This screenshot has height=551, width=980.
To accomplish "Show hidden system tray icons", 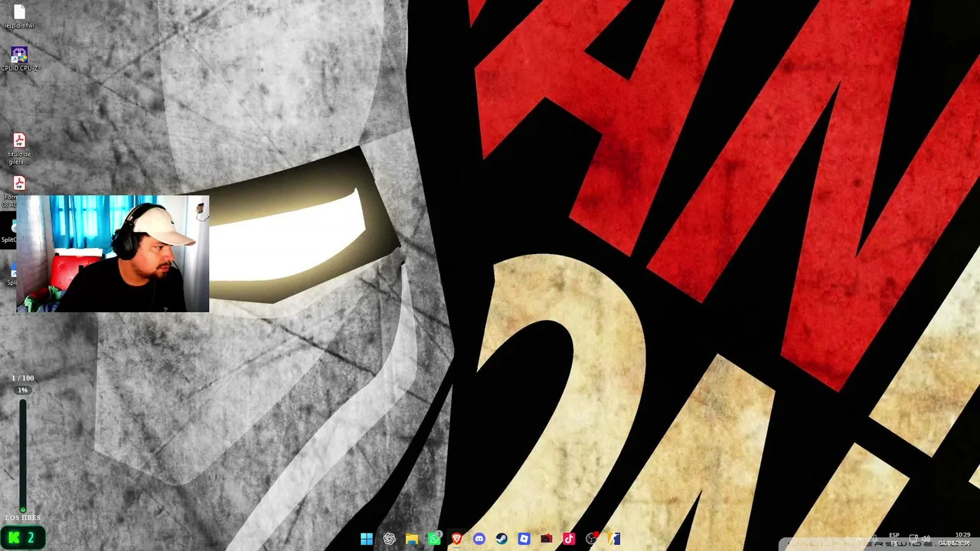I will pyautogui.click(x=860, y=539).
